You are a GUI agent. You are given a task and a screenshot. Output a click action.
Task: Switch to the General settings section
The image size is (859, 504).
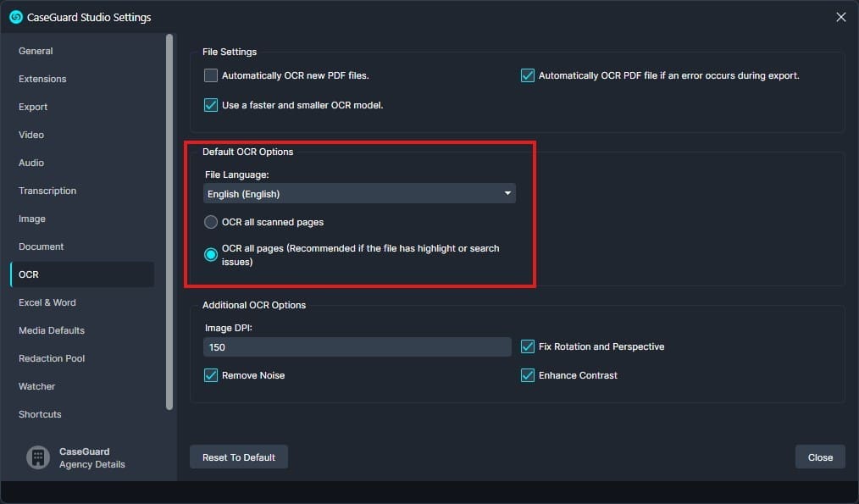36,51
